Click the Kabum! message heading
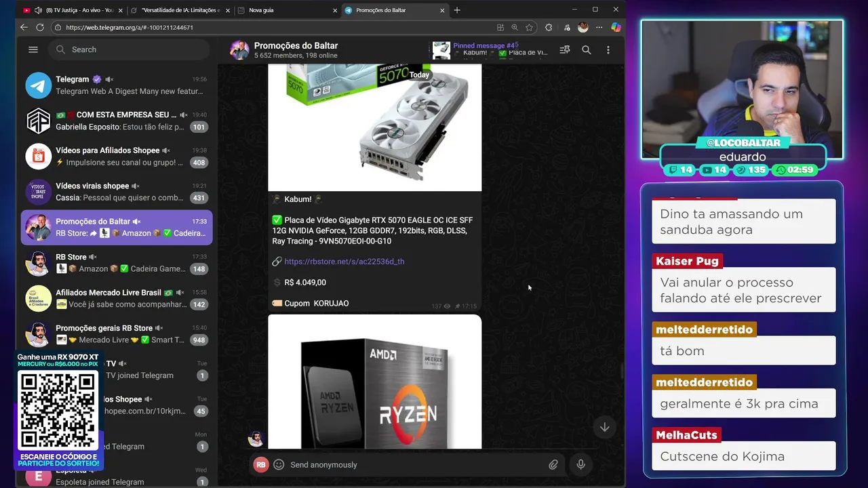 tap(298, 199)
